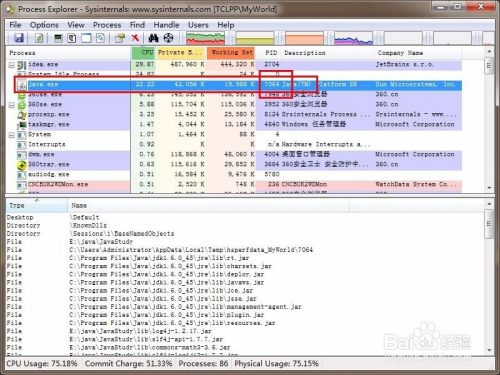Viewport: 500px width, 375px height.
Task: Click the Refresh Now toolbar icon
Action: [39, 38]
